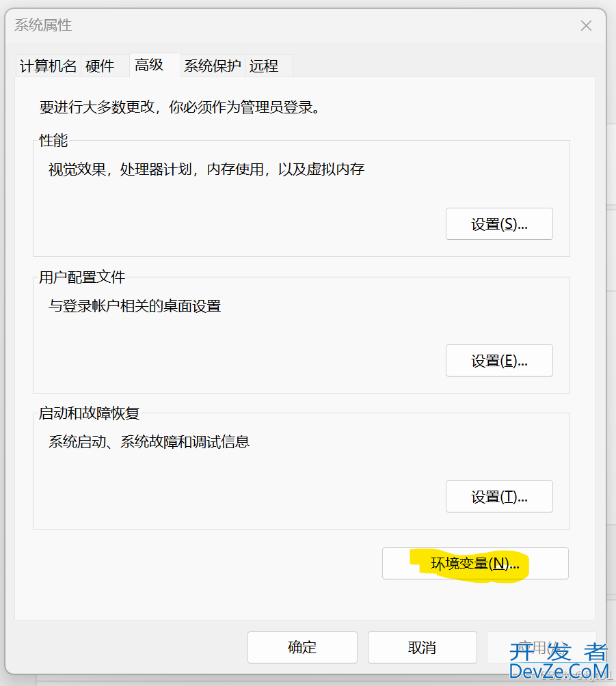Click 设置(T) under 启动和故障恢复
The width and height of the screenshot is (616, 686).
[499, 497]
